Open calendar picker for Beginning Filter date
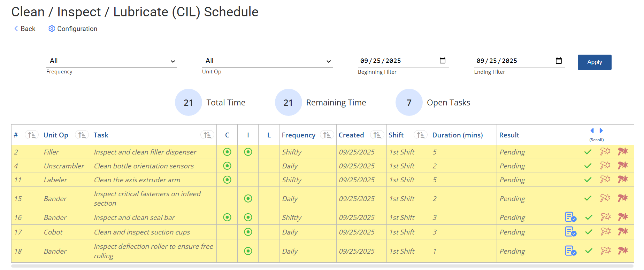Image resolution: width=644 pixels, height=270 pixels. tap(443, 61)
